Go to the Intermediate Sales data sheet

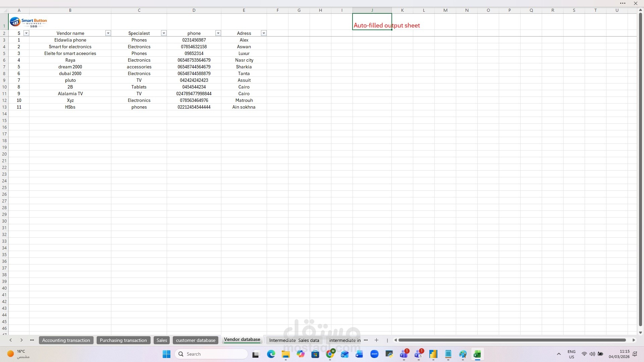pos(294,340)
